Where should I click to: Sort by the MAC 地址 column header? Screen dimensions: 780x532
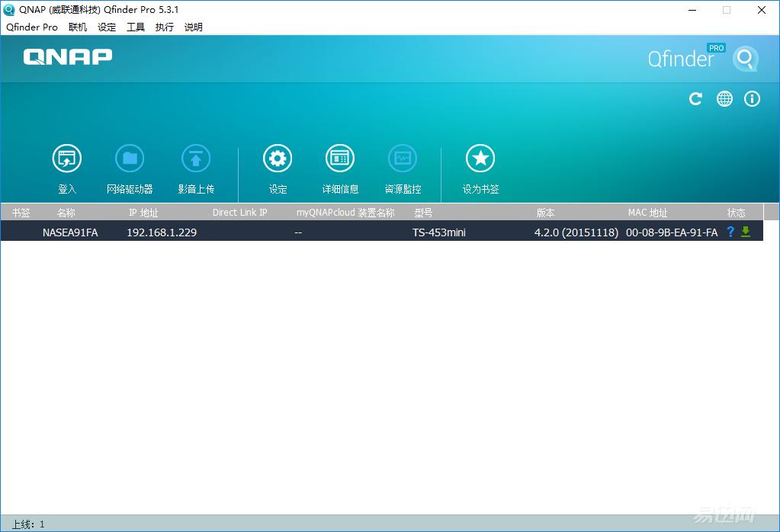[647, 213]
